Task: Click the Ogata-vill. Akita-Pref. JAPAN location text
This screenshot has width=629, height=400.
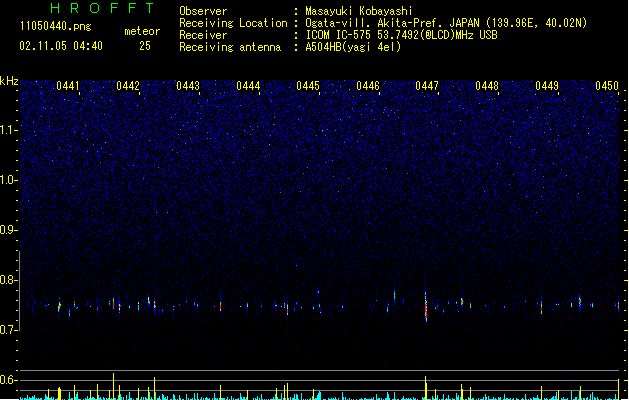Action: pyautogui.click(x=446, y=23)
